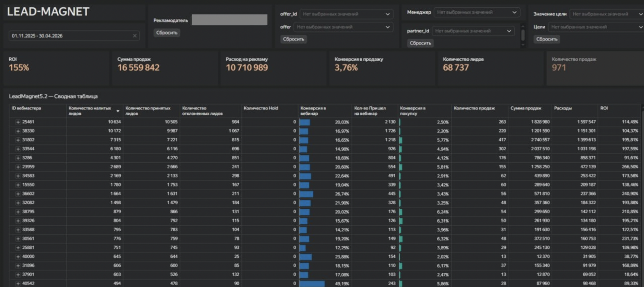This screenshot has width=644, height=287.
Task: Expand row for webmaster 23959
Action: [x=18, y=167]
